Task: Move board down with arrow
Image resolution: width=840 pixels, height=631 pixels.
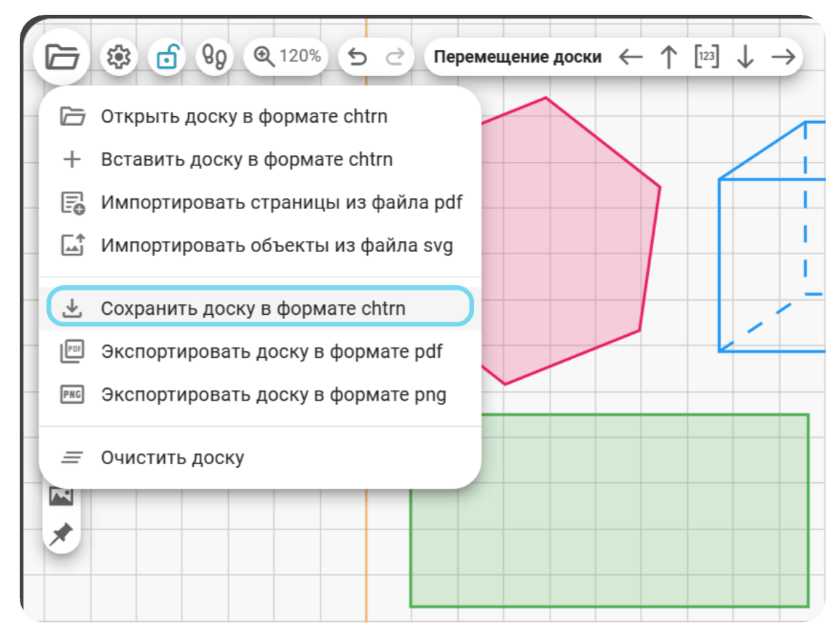Action: point(745,57)
